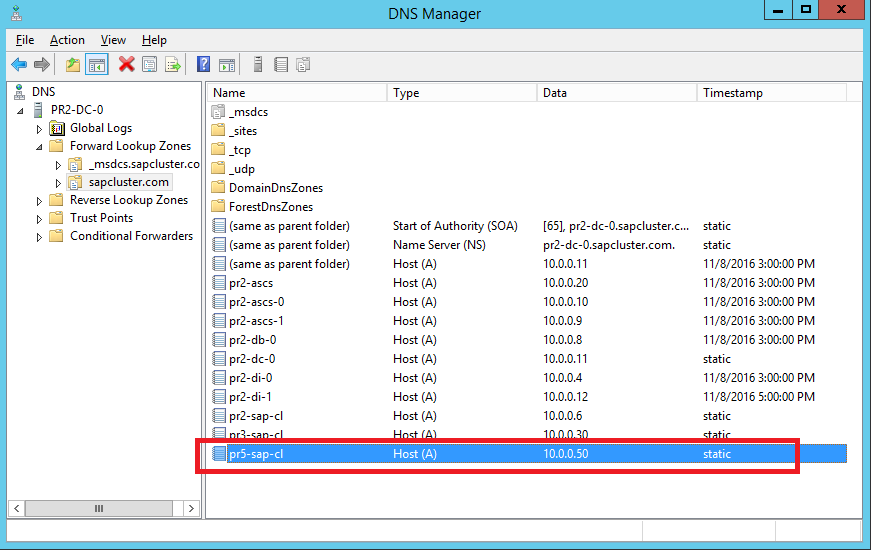The height and width of the screenshot is (550, 872).
Task: Open the Action menu
Action: [x=67, y=40]
